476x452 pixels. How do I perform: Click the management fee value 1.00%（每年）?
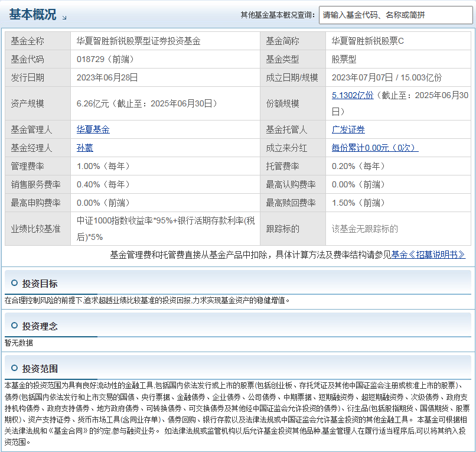[103, 166]
